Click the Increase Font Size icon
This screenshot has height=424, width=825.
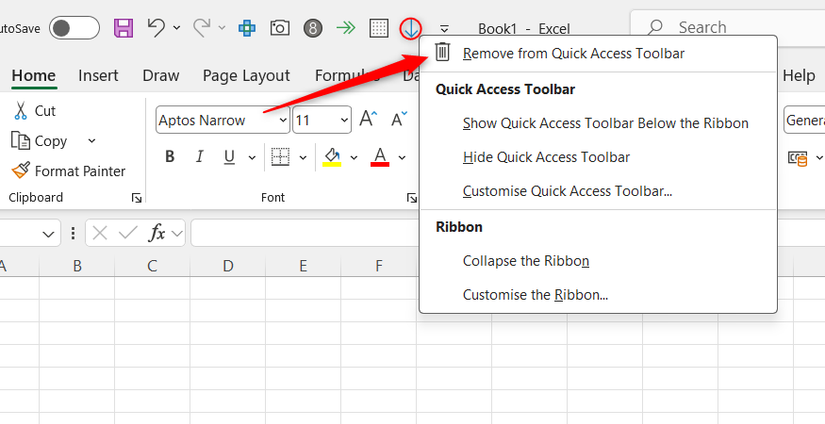(x=368, y=119)
